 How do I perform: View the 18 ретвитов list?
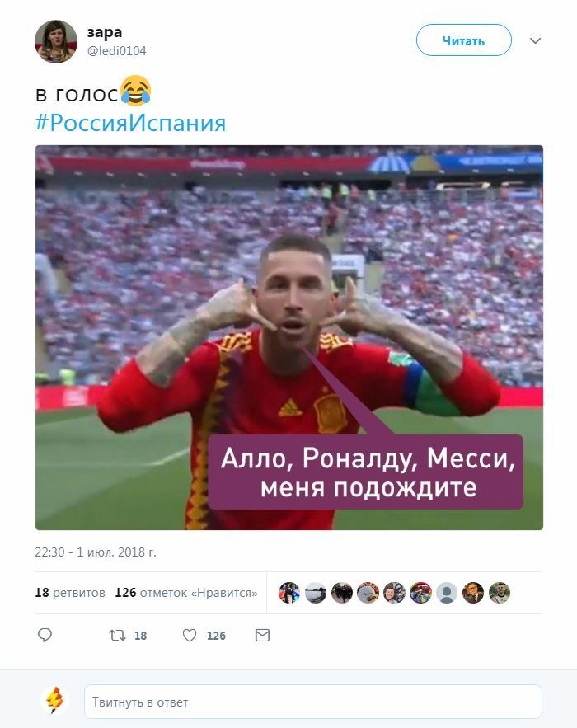[70, 593]
